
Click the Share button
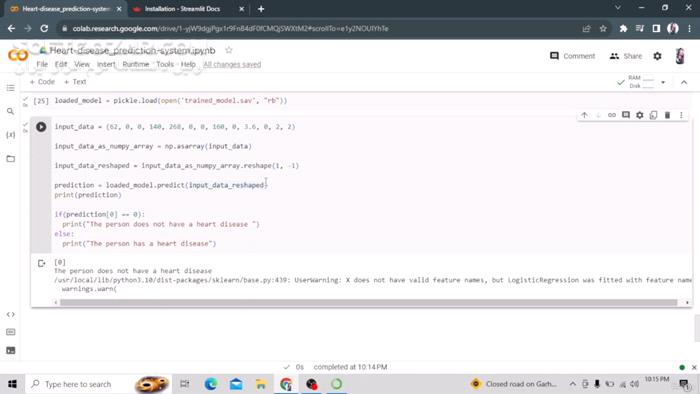626,56
